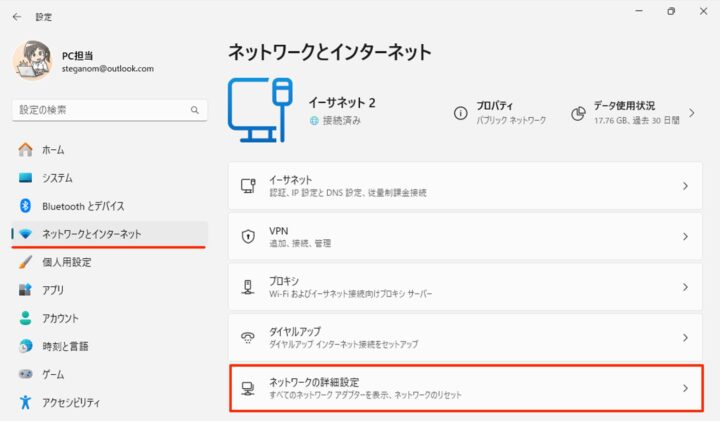Click the search magnifier icon
The width and height of the screenshot is (720, 421).
pos(195,110)
